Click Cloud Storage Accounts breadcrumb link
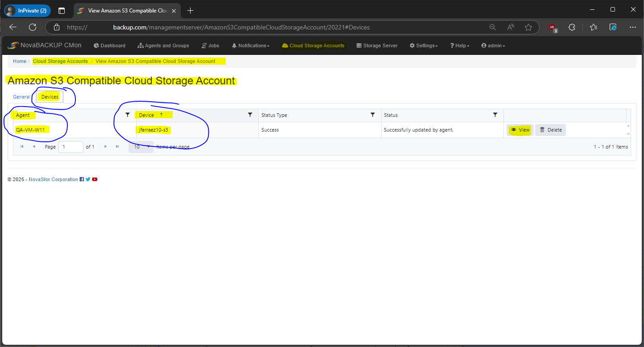The width and height of the screenshot is (644, 347). tap(60, 61)
